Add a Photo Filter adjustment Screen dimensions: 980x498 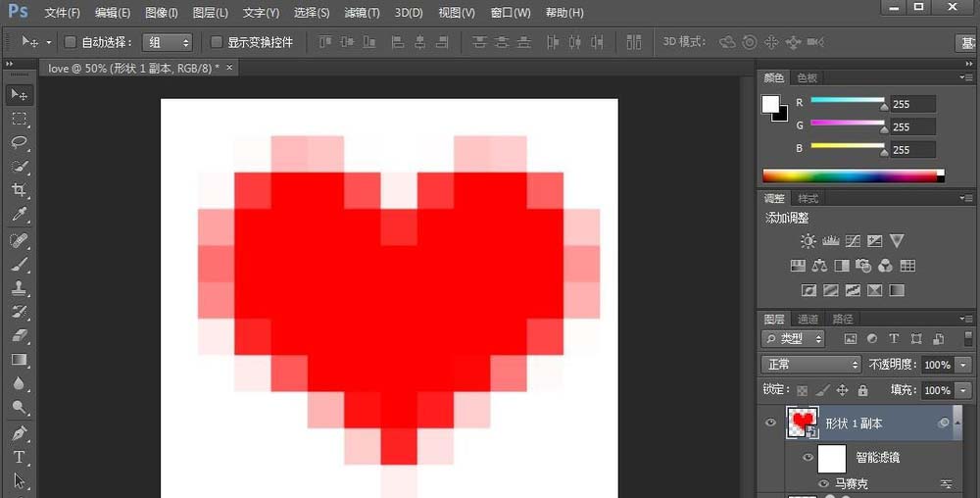click(863, 266)
